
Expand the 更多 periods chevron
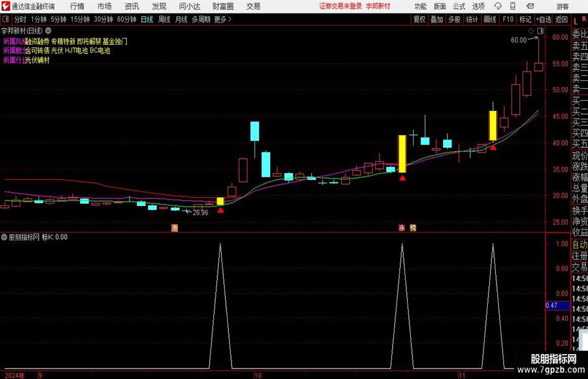coord(230,19)
